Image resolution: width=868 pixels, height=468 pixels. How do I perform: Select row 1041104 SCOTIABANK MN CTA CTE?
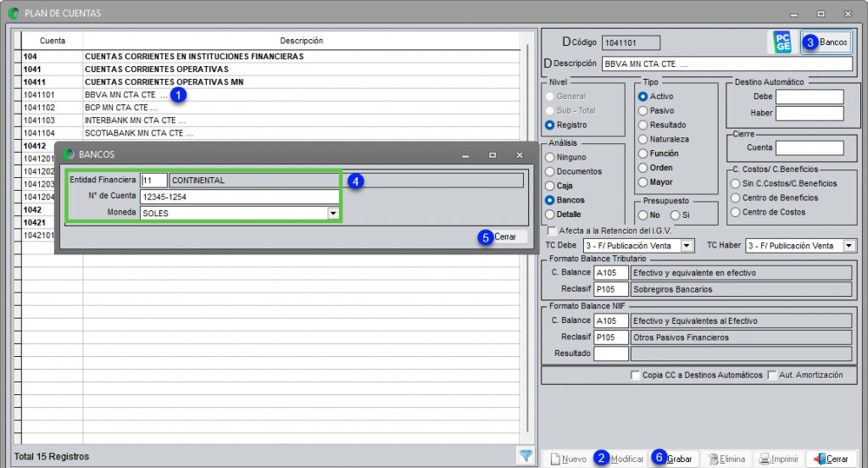(x=270, y=133)
